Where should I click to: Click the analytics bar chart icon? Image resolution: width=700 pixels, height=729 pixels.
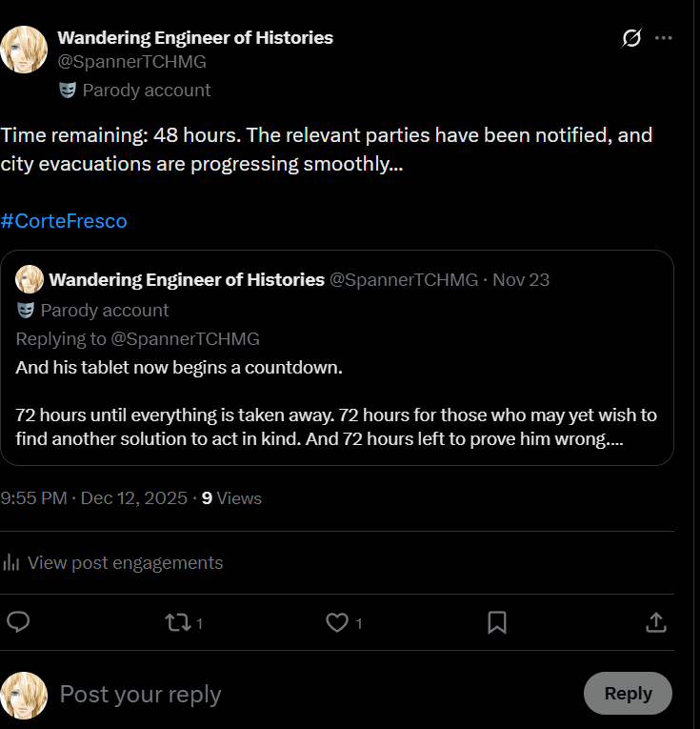tap(11, 562)
